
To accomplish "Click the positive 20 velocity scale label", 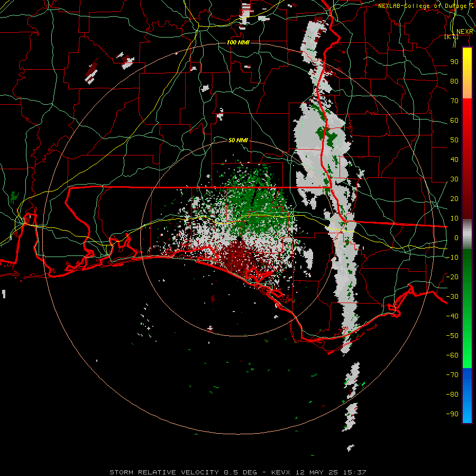I will point(454,199).
